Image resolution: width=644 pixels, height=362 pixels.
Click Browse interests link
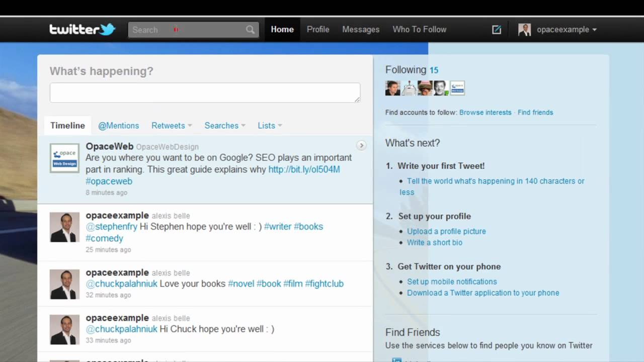[x=485, y=112]
